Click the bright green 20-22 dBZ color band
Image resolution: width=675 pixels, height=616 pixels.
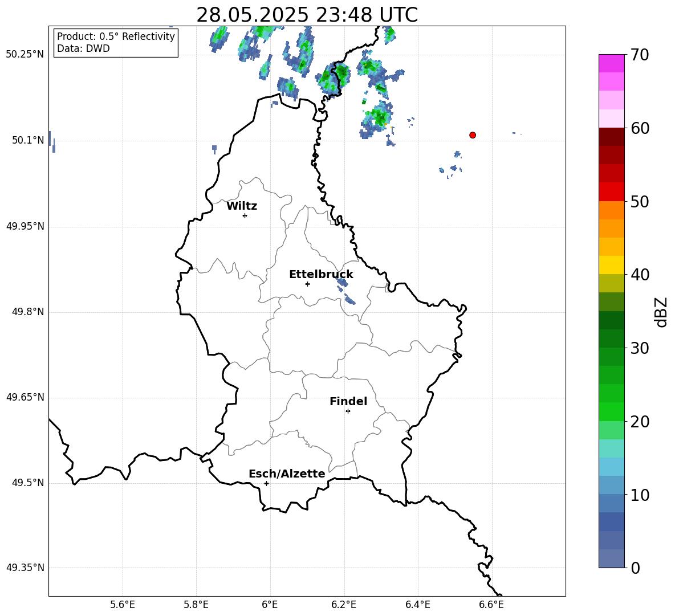[611, 412]
